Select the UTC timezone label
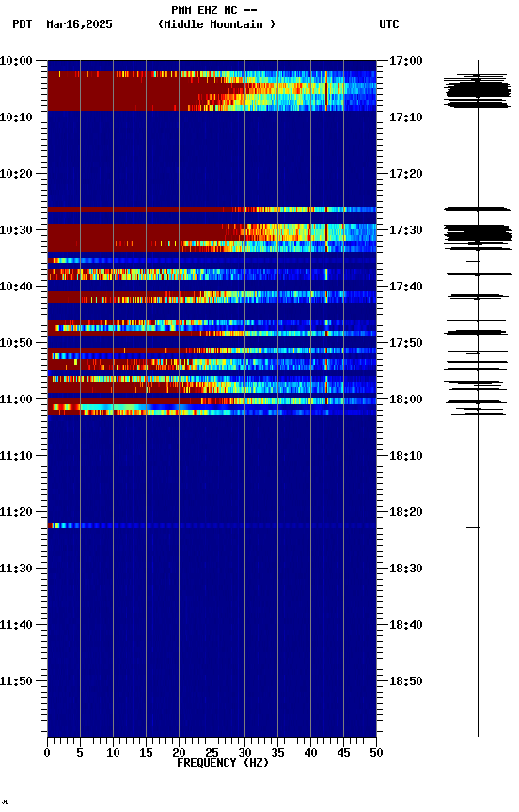This screenshot has height=812, width=519. 389,24
